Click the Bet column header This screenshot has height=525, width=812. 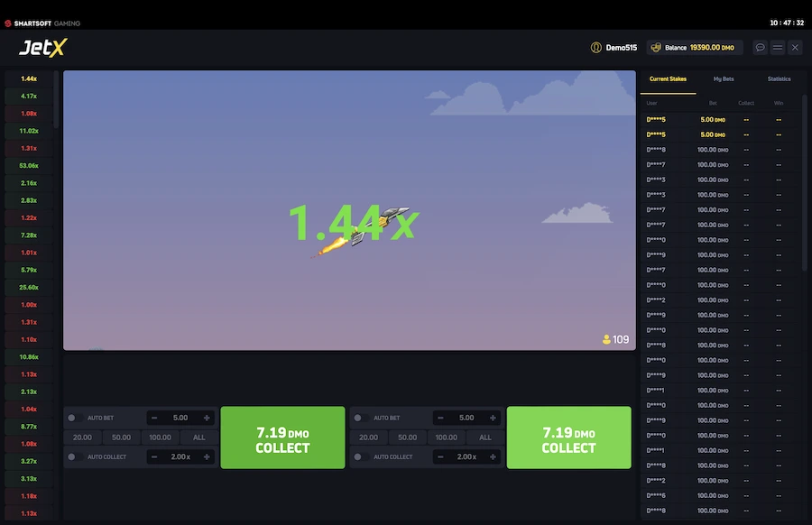pos(713,103)
